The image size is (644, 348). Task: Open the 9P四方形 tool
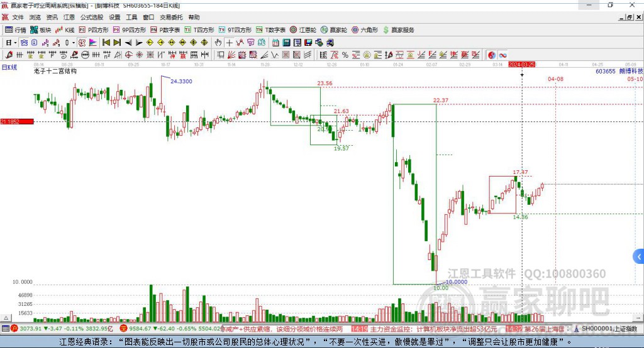[x=130, y=30]
